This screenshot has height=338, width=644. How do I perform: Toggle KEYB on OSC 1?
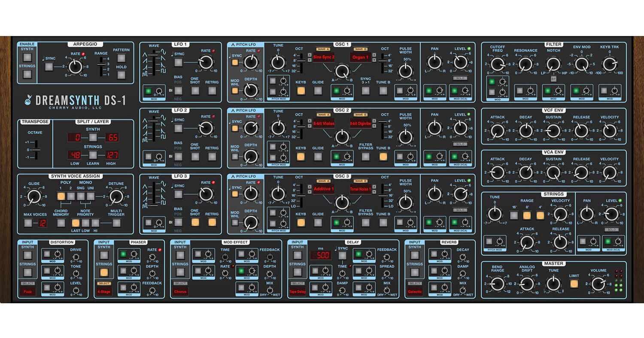pos(301,91)
